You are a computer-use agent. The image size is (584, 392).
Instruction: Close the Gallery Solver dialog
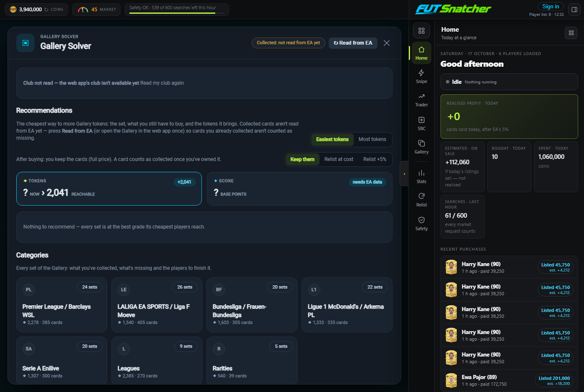point(387,43)
